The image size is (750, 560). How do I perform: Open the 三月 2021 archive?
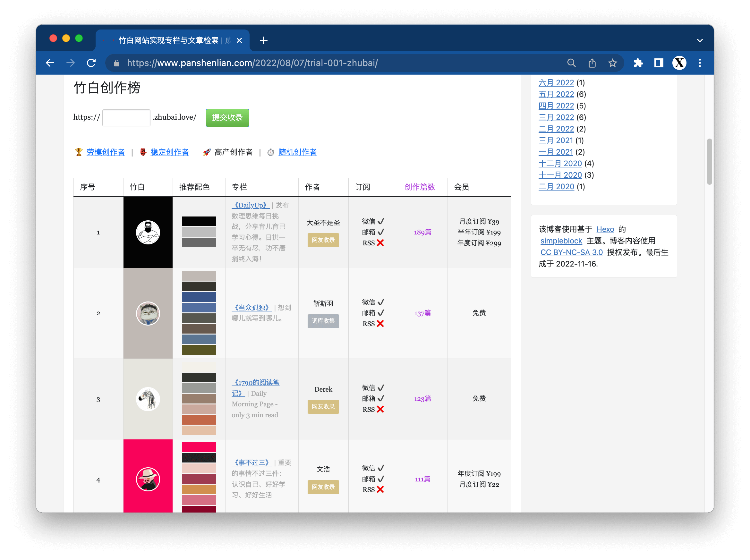(x=556, y=140)
